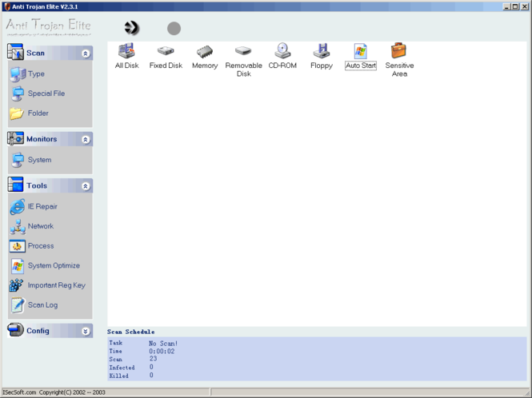Open the Process tool icon

[18, 246]
